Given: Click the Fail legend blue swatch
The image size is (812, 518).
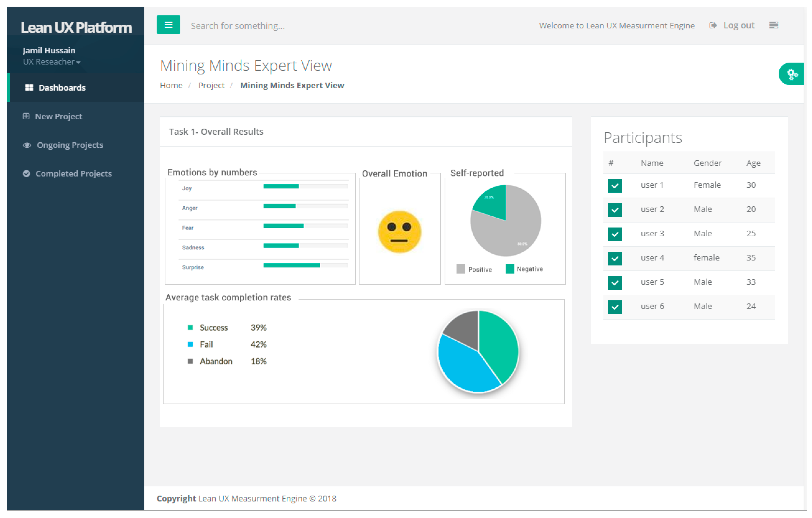Looking at the screenshot, I should point(190,344).
